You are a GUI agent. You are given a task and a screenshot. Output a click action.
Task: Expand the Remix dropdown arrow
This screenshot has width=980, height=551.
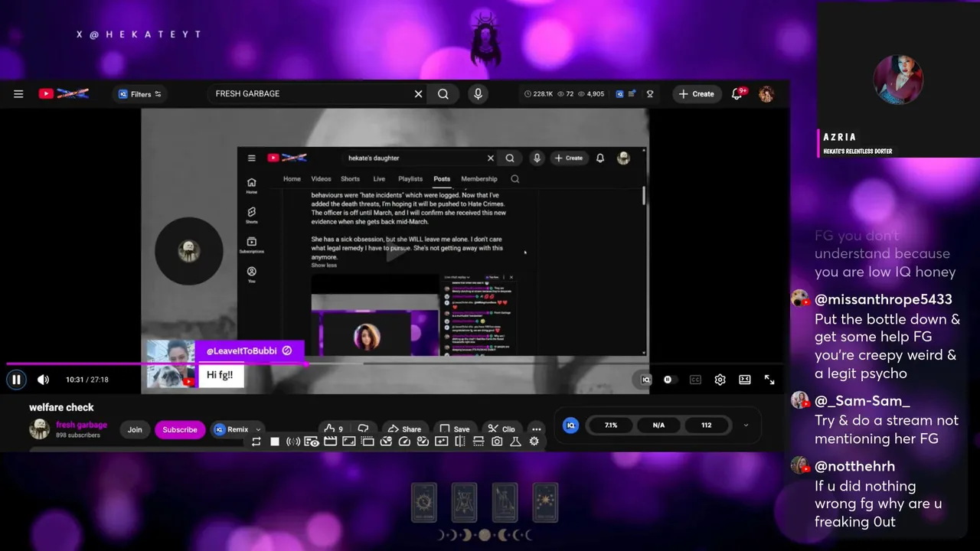[x=258, y=430]
